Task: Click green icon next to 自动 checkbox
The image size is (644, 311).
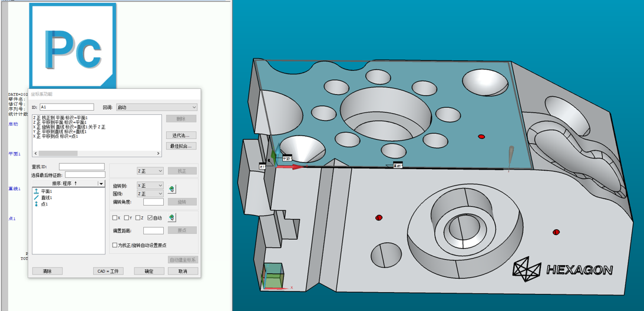Action: 171,218
